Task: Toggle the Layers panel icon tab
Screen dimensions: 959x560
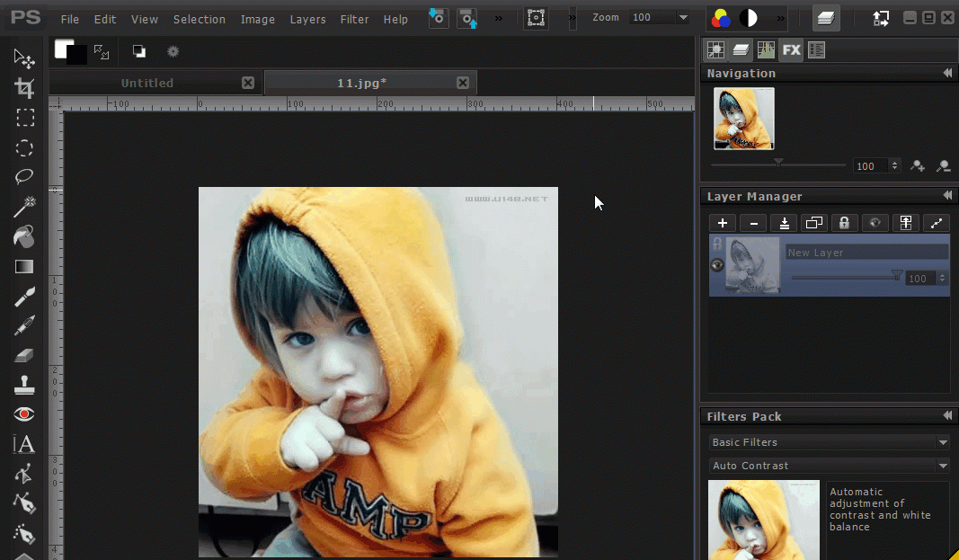Action: tap(741, 50)
